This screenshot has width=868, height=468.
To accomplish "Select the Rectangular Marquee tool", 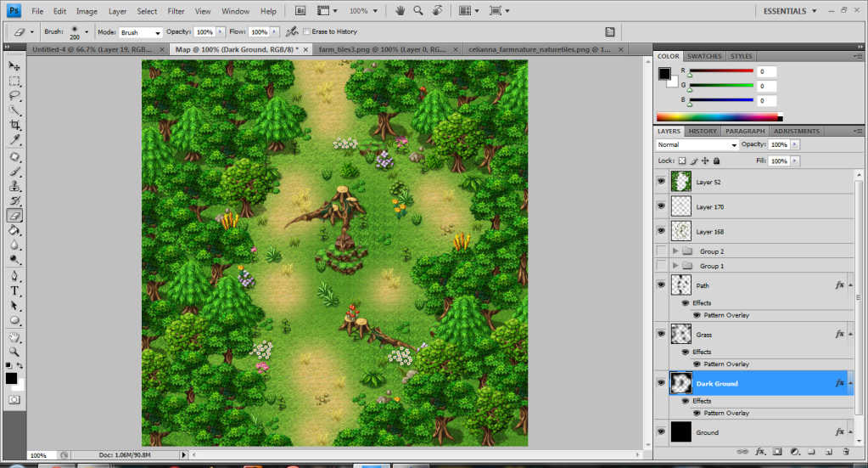I will point(14,82).
